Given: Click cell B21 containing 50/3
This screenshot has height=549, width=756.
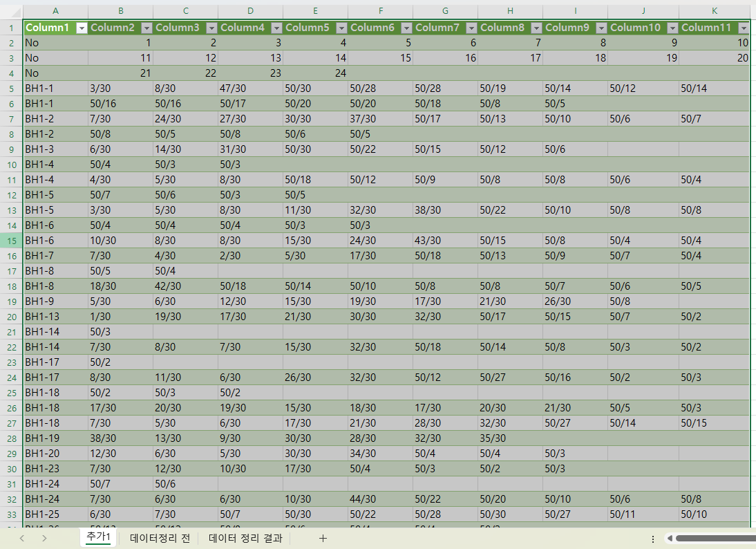Looking at the screenshot, I should point(120,332).
